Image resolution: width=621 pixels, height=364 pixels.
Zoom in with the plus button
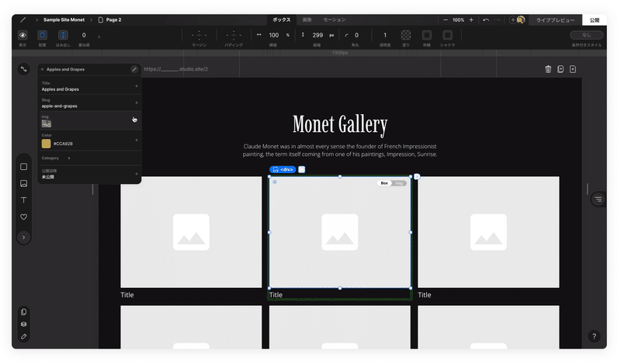click(x=471, y=20)
